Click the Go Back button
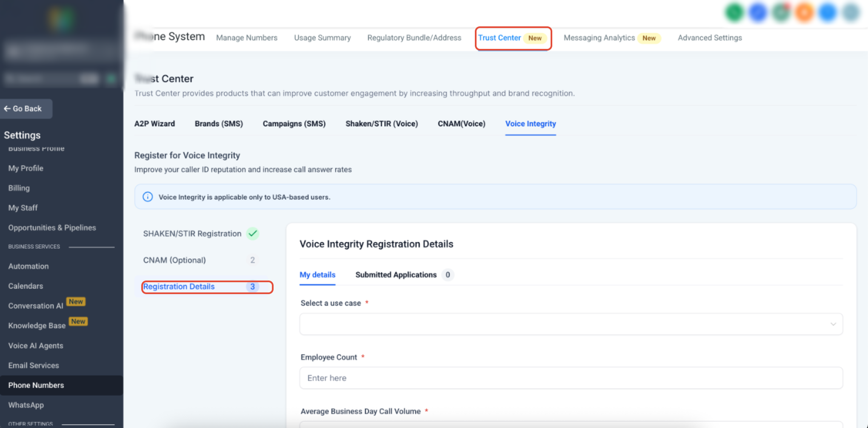 (x=26, y=109)
